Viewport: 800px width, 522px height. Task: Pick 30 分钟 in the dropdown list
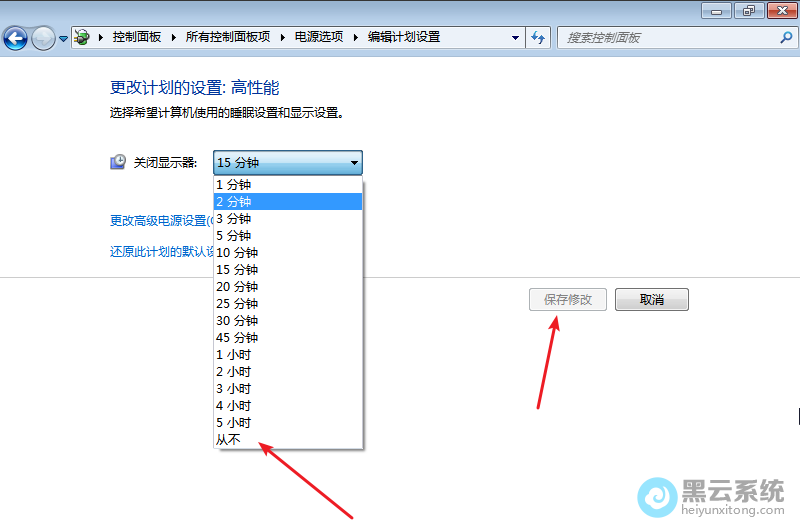pyautogui.click(x=237, y=320)
